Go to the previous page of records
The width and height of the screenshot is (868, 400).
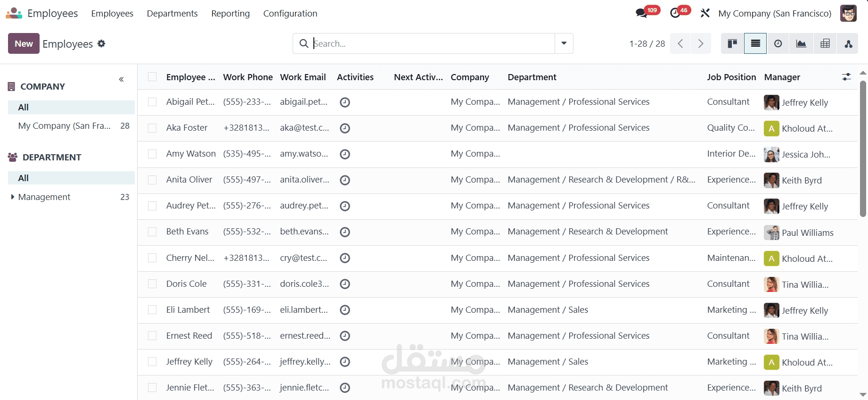(x=680, y=43)
